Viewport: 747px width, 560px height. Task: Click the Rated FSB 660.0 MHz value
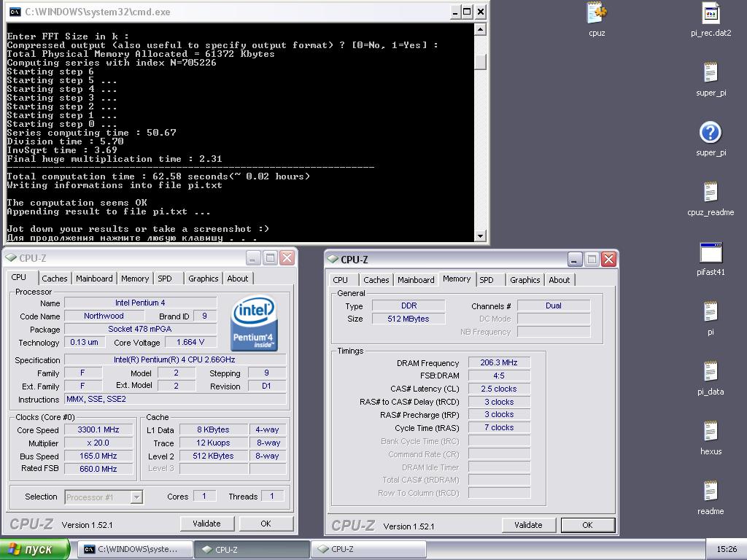98,469
